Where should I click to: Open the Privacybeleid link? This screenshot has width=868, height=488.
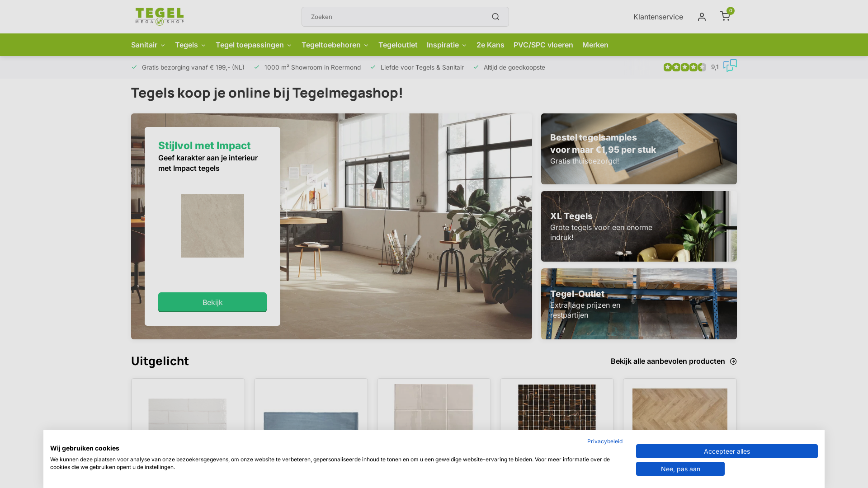coord(604,441)
